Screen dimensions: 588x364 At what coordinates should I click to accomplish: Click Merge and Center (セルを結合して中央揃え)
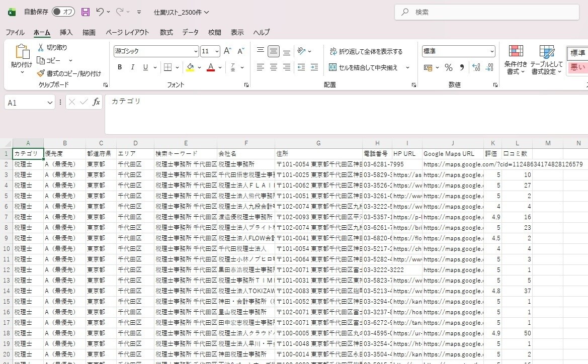point(363,67)
